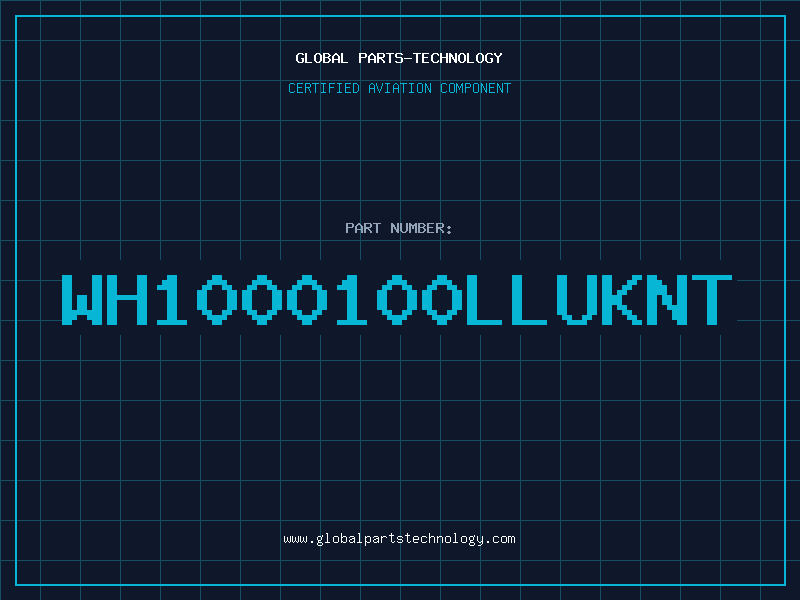
Task: Click the CERTIFIED AVIATION COMPONENT subtitle
Action: (399, 88)
